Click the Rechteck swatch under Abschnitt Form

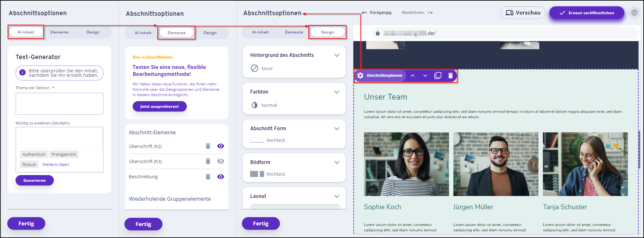pos(257,140)
